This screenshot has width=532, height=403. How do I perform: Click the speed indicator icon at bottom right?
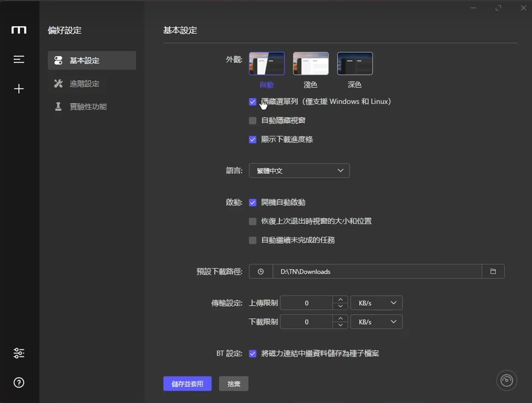click(506, 380)
